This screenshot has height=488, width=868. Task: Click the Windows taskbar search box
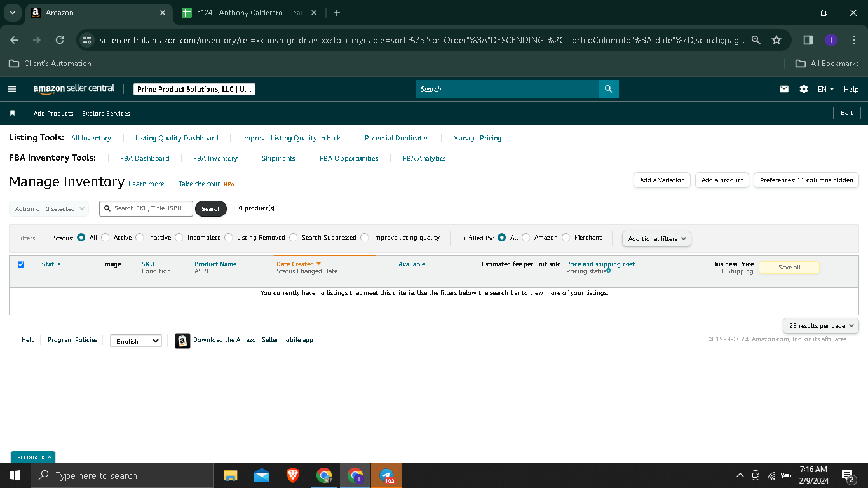click(x=121, y=475)
